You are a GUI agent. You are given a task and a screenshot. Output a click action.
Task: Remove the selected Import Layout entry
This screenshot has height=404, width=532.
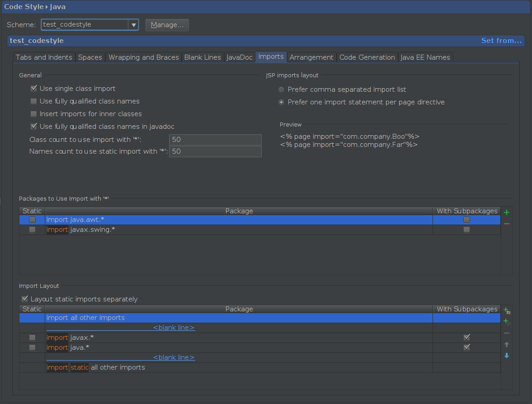[506, 333]
